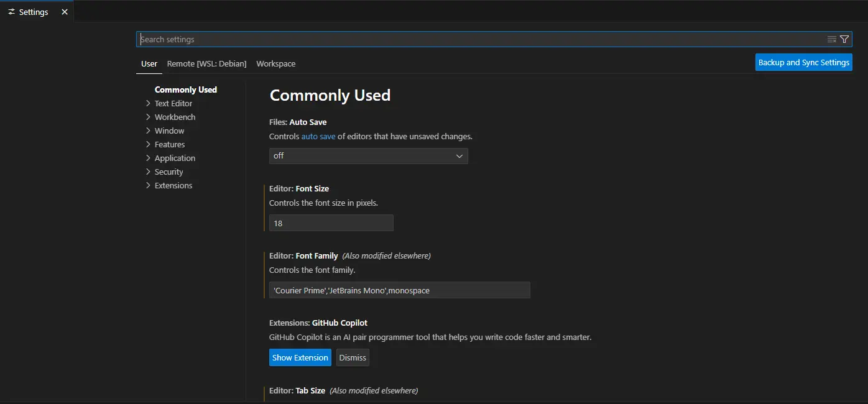This screenshot has width=868, height=404.
Task: Close the Settings editor tab
Action: tap(65, 12)
